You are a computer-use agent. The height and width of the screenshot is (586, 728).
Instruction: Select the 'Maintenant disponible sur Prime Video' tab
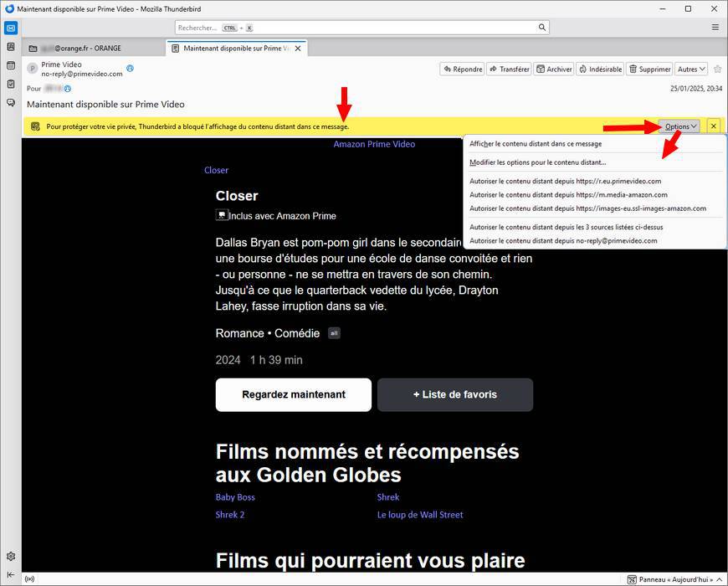[x=236, y=49]
